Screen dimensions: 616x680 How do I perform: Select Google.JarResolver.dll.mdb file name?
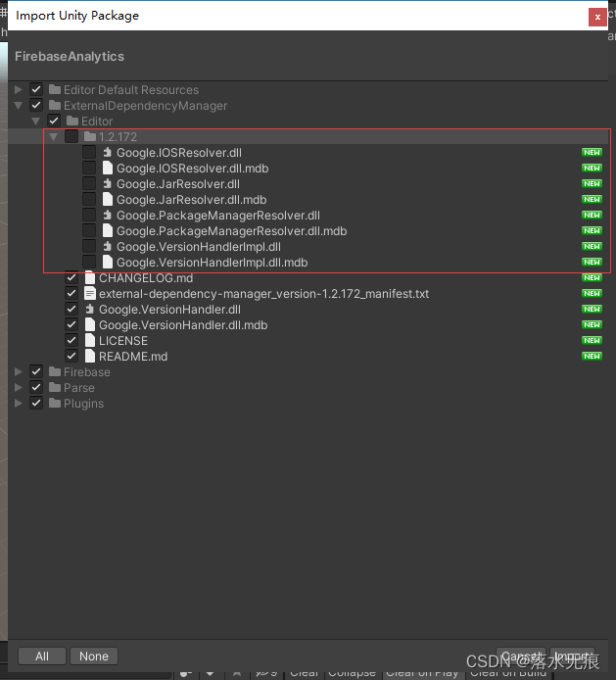coord(192,200)
